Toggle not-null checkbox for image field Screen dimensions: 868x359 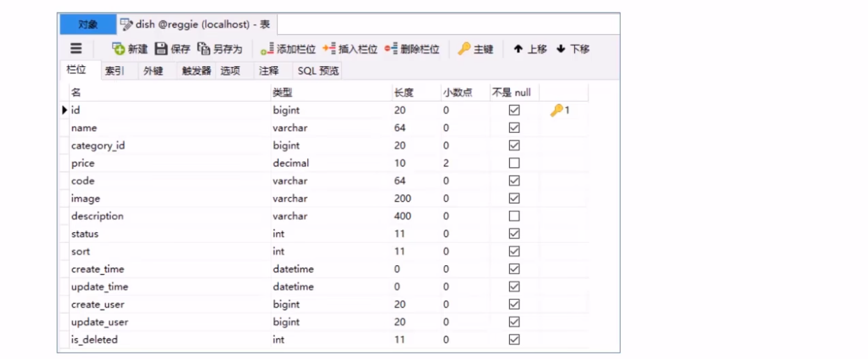pyautogui.click(x=514, y=198)
